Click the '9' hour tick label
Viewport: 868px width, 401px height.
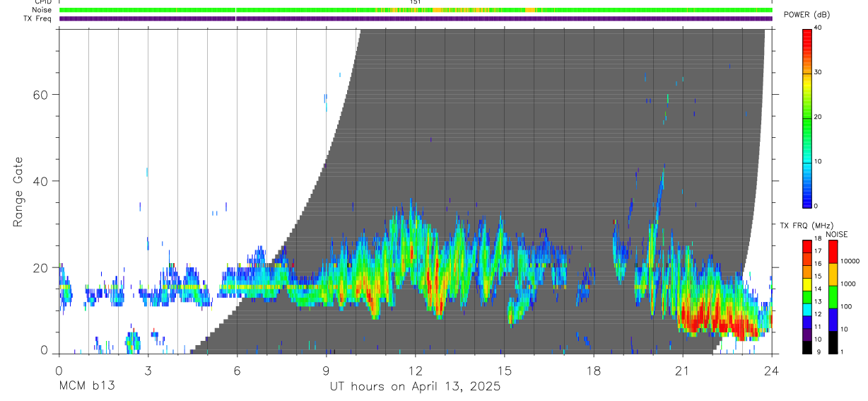326,371
